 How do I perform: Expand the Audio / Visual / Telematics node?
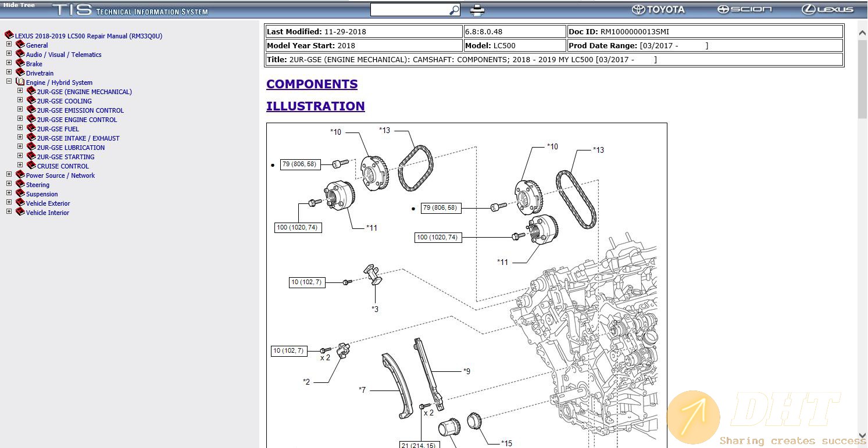click(9, 53)
